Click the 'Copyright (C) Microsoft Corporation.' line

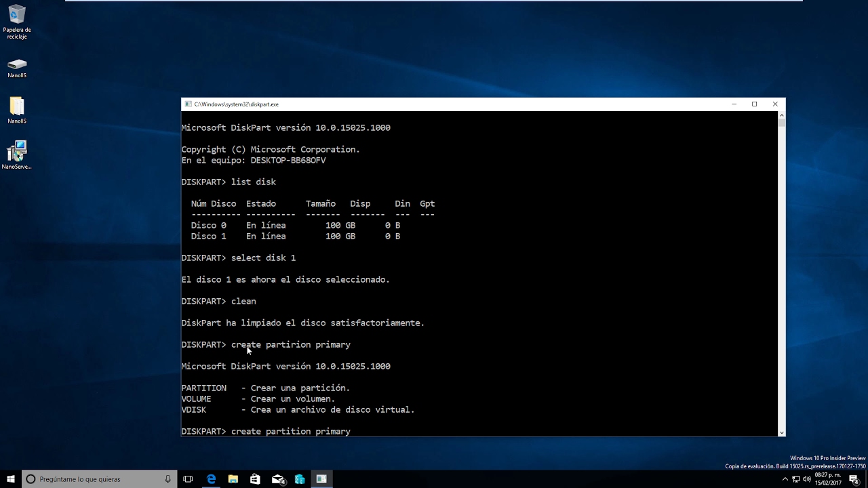271,150
